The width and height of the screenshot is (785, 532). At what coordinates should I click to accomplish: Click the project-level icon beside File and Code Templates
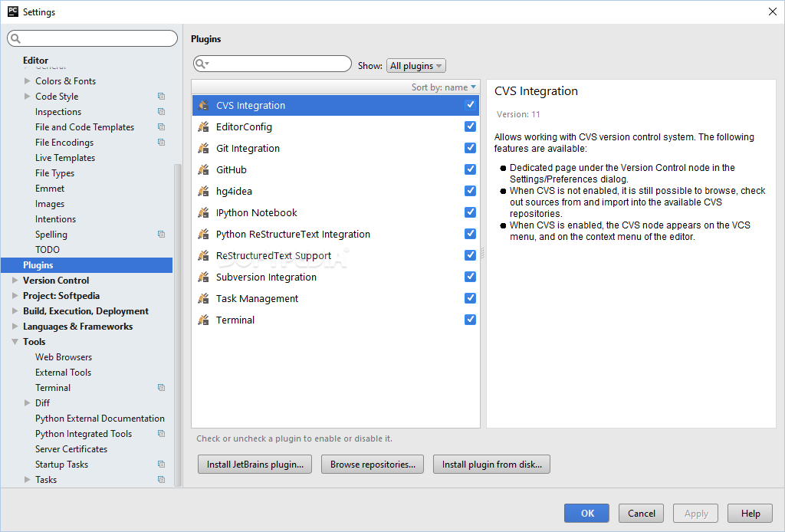pyautogui.click(x=161, y=127)
